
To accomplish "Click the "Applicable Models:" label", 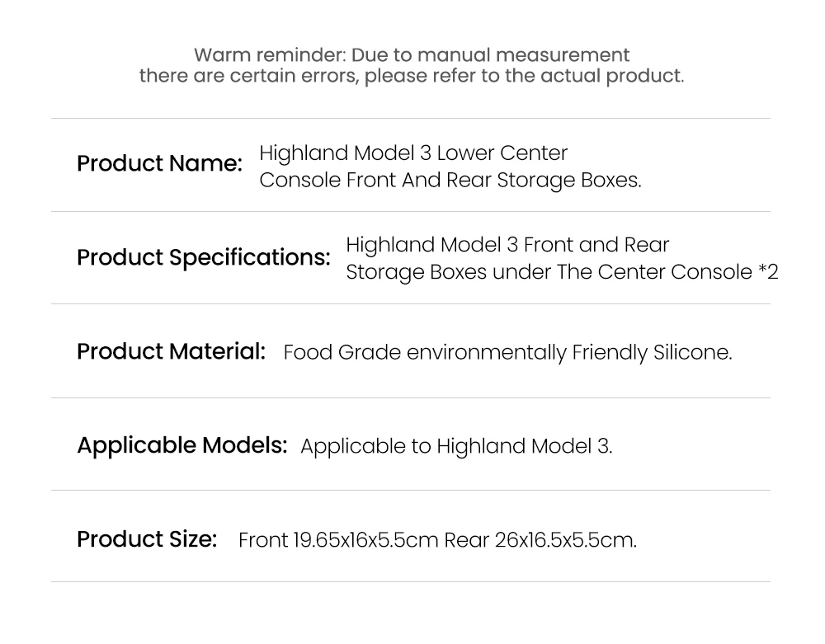I will [x=181, y=446].
